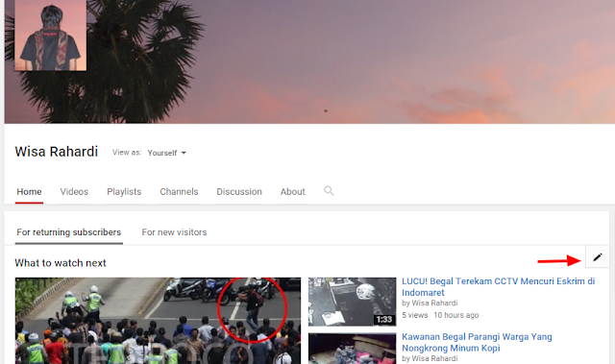Click the Wisa Rahardi channel name heading
The height and width of the screenshot is (364, 615).
coord(57,152)
